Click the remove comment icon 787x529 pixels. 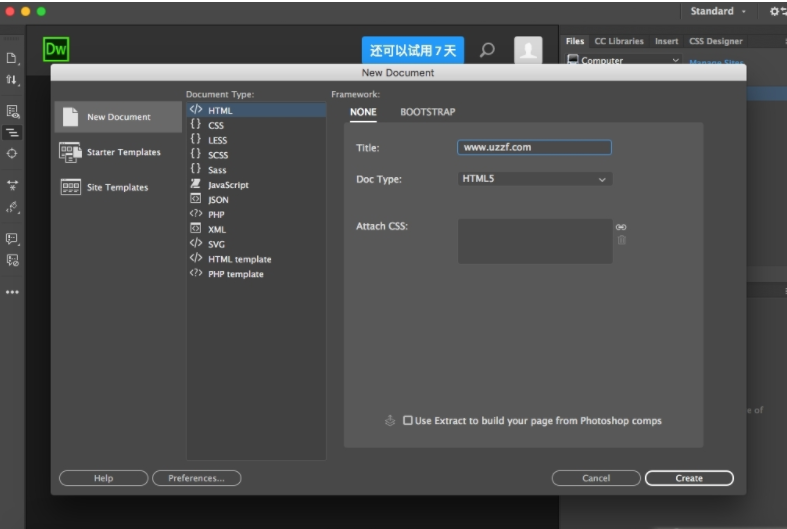(x=12, y=260)
